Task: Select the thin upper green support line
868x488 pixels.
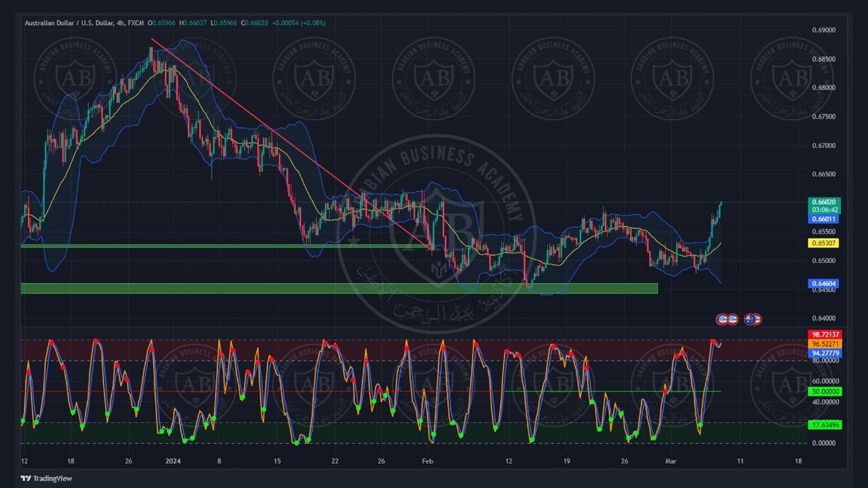Action: point(224,246)
